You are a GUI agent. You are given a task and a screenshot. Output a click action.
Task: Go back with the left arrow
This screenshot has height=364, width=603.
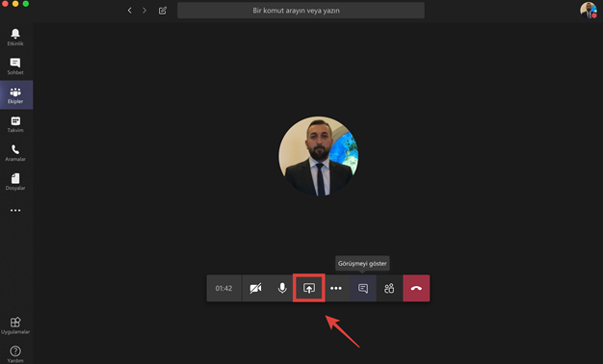(x=130, y=11)
